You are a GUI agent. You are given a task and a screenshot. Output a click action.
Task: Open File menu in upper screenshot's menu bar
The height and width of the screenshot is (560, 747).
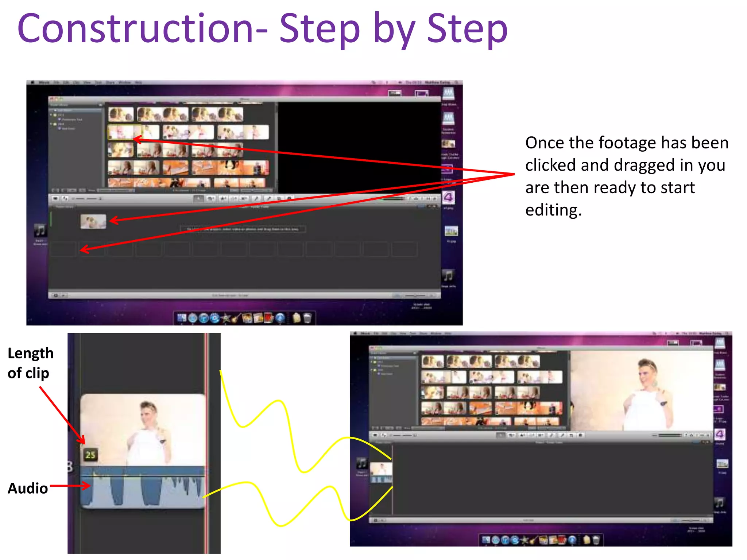coord(56,82)
